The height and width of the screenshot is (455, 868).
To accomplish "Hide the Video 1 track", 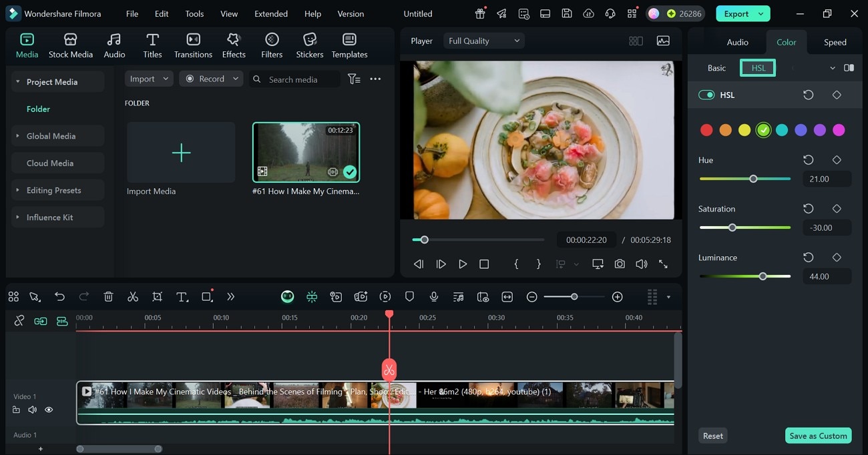I will coord(49,410).
